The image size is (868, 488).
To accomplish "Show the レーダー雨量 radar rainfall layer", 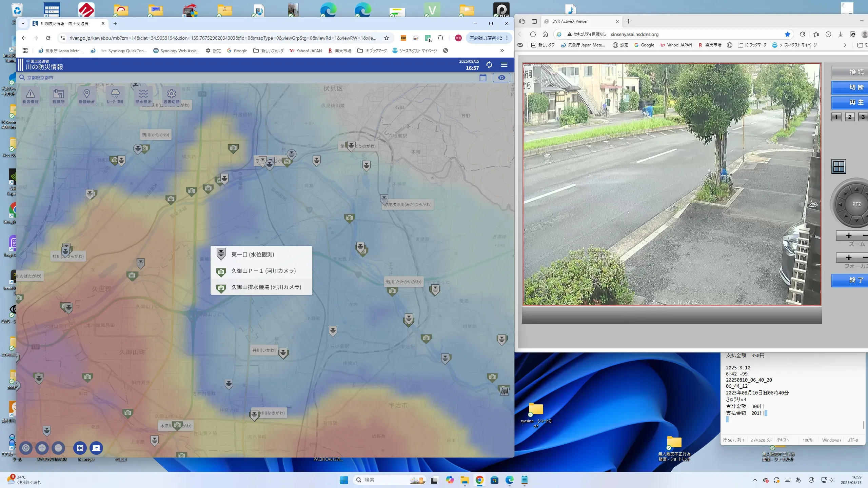I will 115,96.
